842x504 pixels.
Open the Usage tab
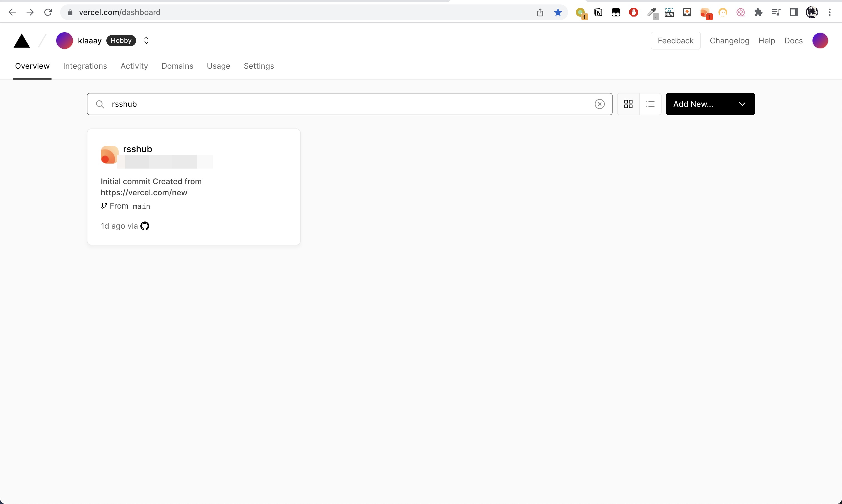(x=218, y=66)
